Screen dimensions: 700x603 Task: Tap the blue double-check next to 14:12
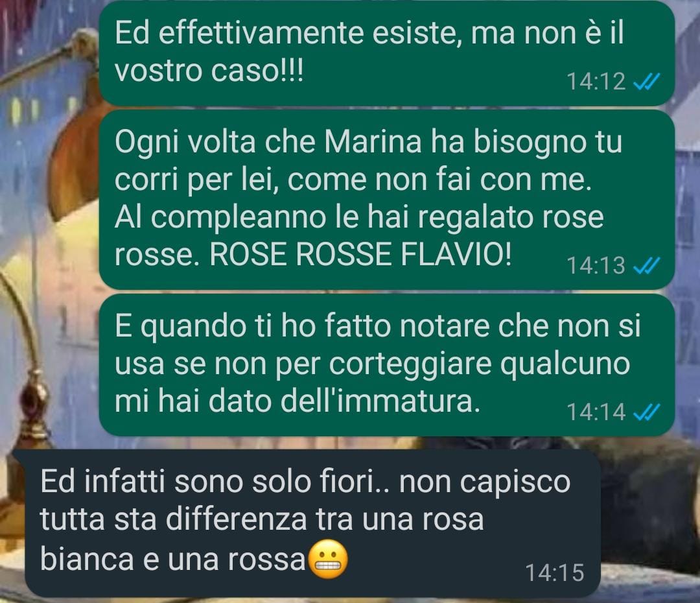647,82
